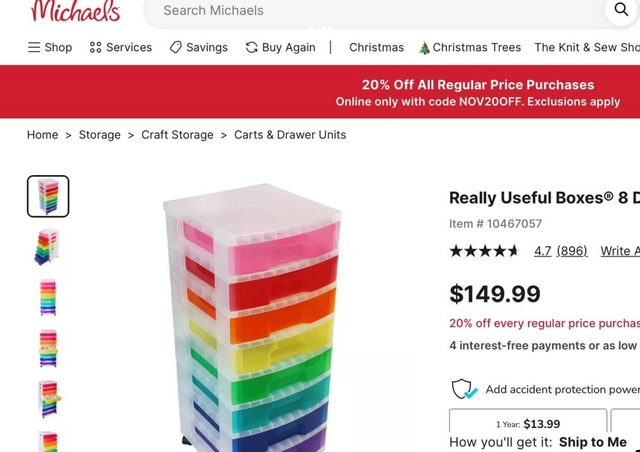Click the 20% Off promo banner
The width and height of the screenshot is (640, 452).
[478, 92]
